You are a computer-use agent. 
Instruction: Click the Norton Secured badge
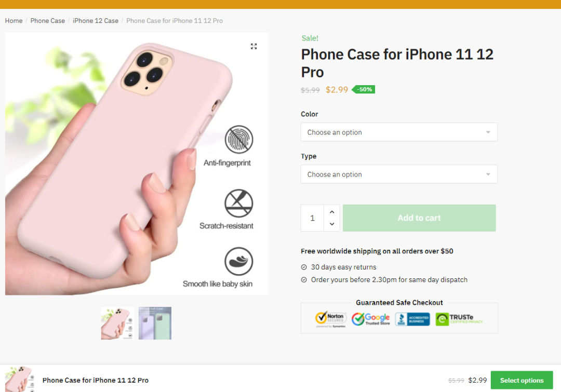point(330,319)
